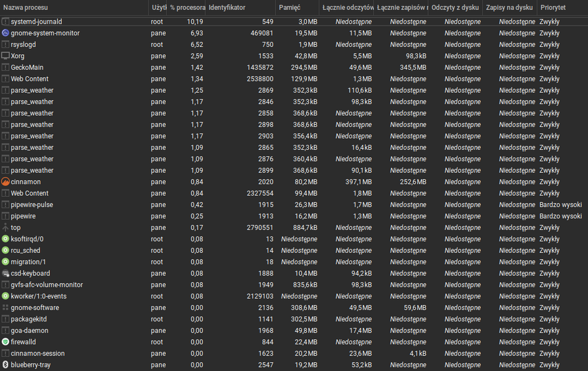Click the rcu_sched gear icon
The image size is (588, 371).
pyautogui.click(x=5, y=250)
